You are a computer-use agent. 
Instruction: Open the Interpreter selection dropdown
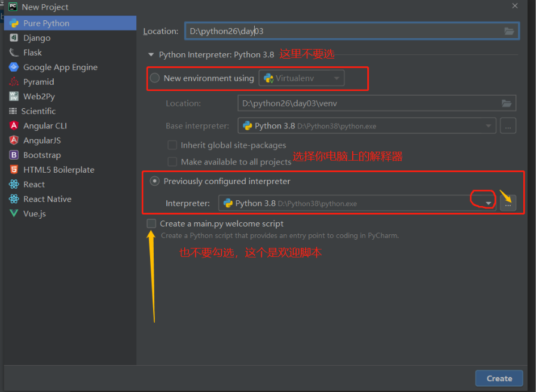pos(357,203)
